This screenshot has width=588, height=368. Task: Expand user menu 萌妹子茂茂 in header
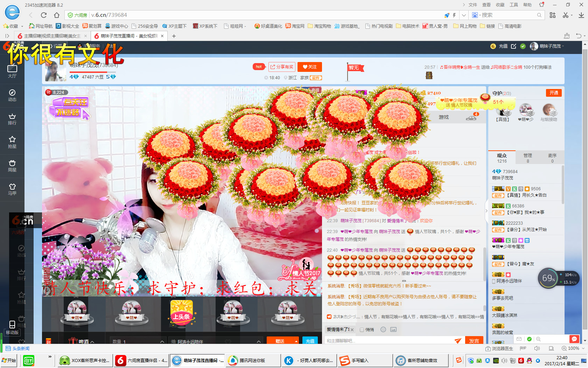click(x=547, y=46)
